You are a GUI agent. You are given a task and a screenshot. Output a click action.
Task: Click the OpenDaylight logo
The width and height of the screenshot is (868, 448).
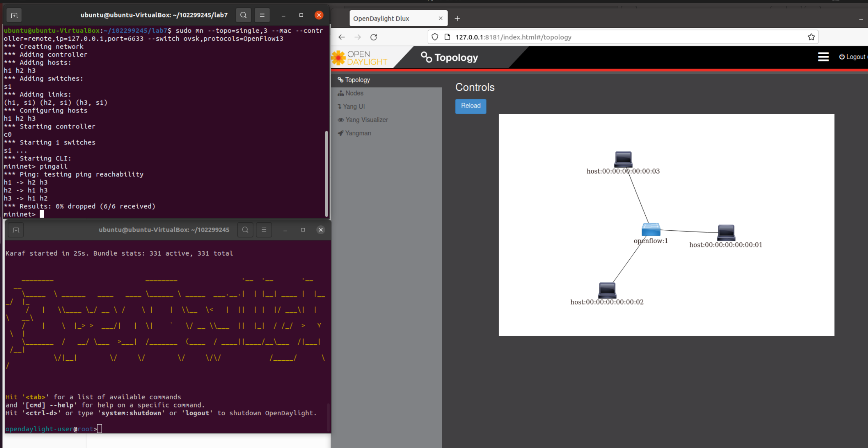click(359, 58)
